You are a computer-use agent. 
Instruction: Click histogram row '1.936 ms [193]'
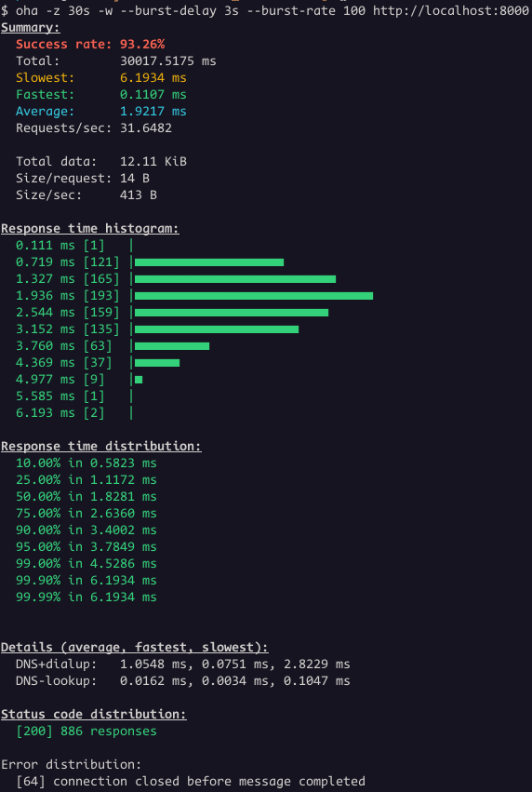pos(194,295)
